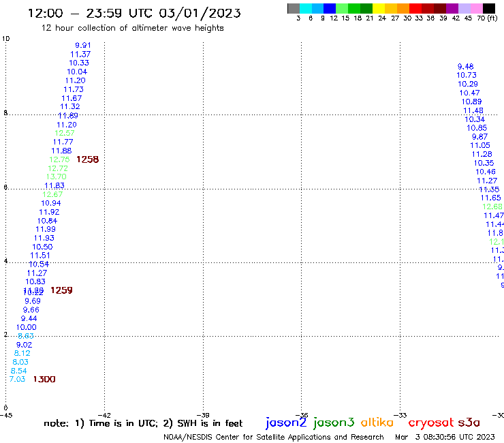Click the -42 longitude axis label
Screen dimensions: 504x443
[104, 415]
